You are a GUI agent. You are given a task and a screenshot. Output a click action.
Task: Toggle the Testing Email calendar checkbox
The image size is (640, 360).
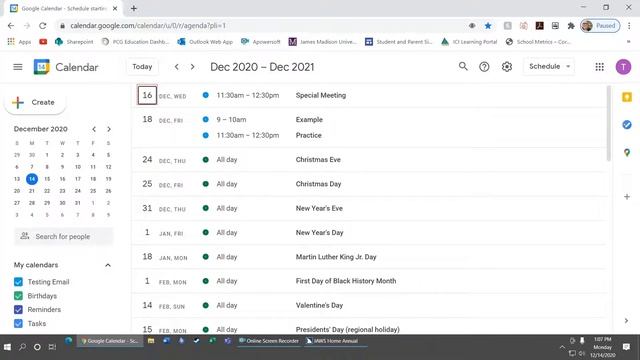[x=18, y=282]
